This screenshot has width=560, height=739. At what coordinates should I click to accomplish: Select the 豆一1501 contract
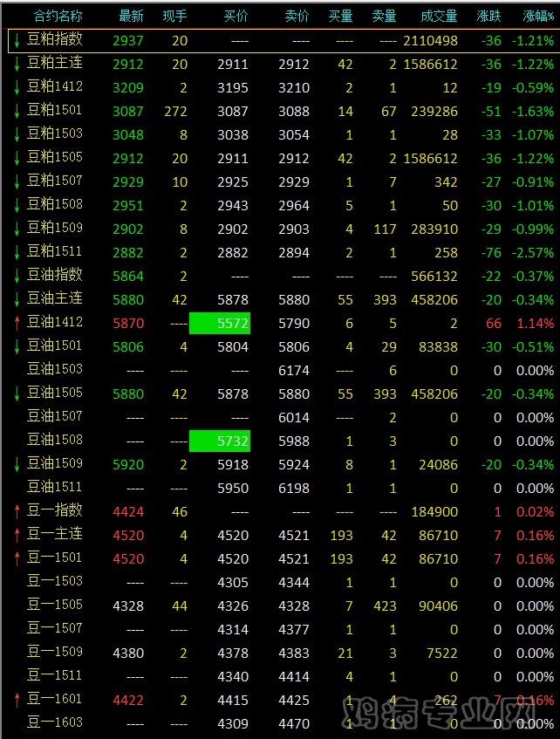point(55,558)
